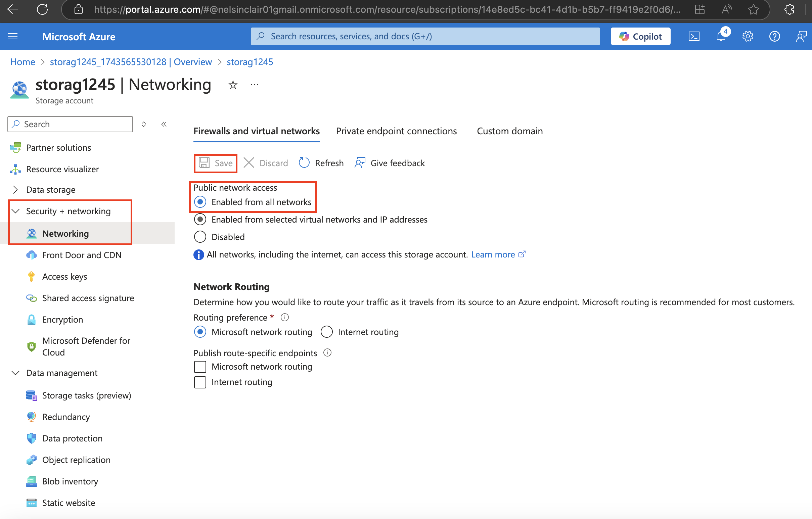
Task: Check Microsoft network routing endpoint checkbox
Action: (200, 367)
